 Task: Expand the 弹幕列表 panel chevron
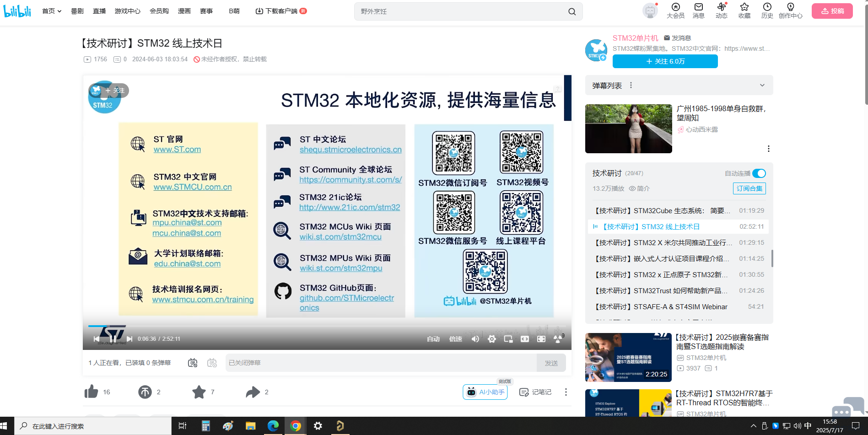tap(762, 85)
